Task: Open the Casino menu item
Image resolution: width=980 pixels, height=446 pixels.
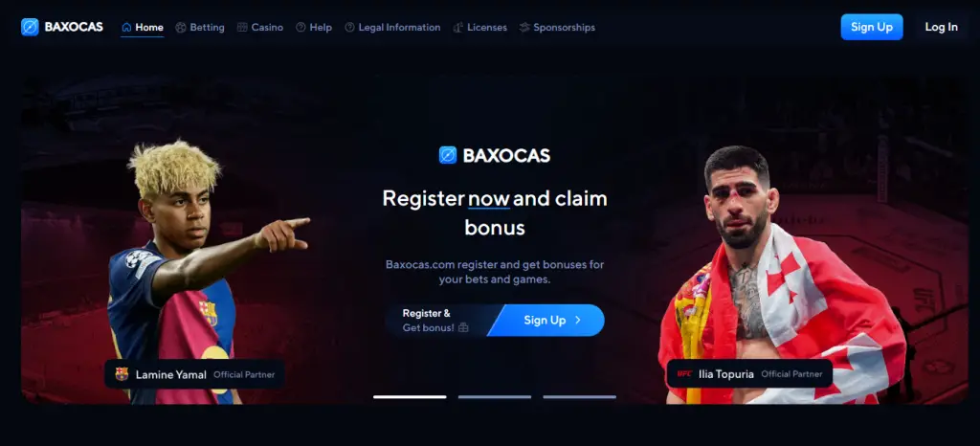Action: click(x=260, y=28)
